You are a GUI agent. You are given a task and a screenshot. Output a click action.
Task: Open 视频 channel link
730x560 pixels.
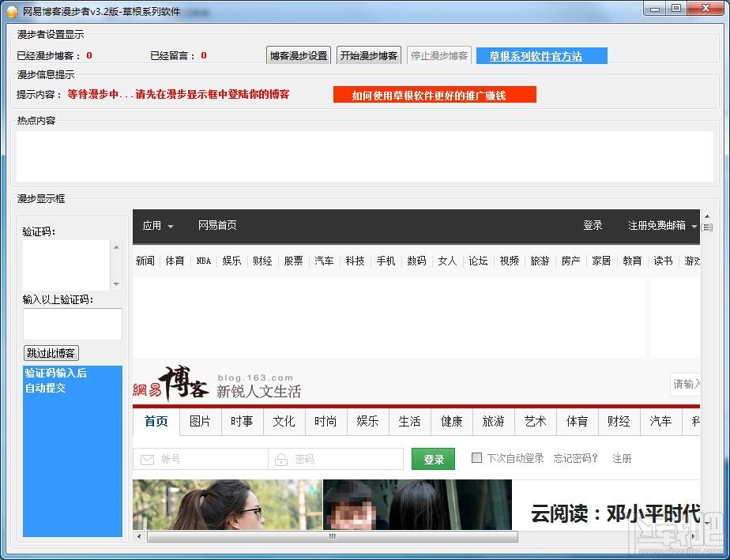coord(509,261)
